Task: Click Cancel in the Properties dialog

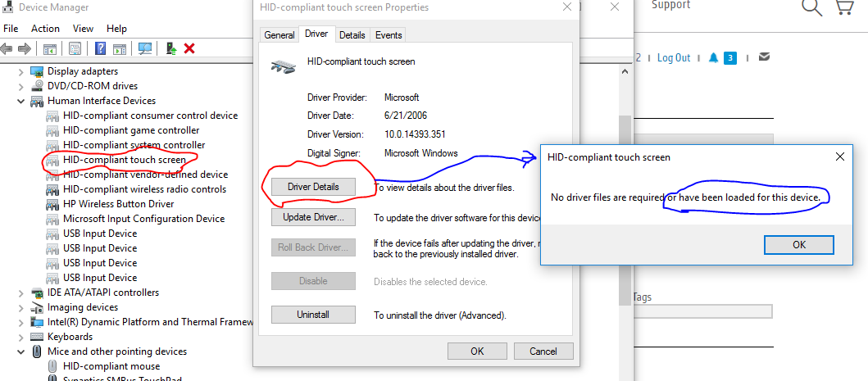Action: point(543,352)
